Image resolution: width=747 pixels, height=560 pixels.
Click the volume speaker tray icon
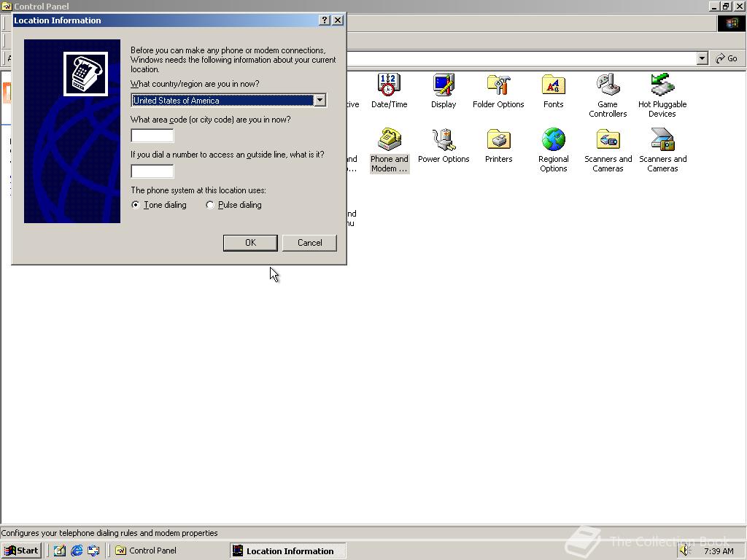point(685,551)
